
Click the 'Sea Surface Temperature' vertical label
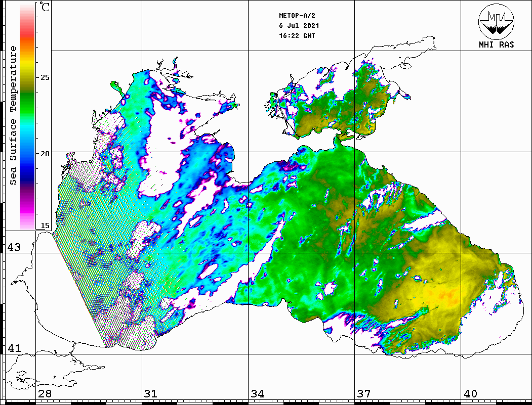tap(13, 116)
